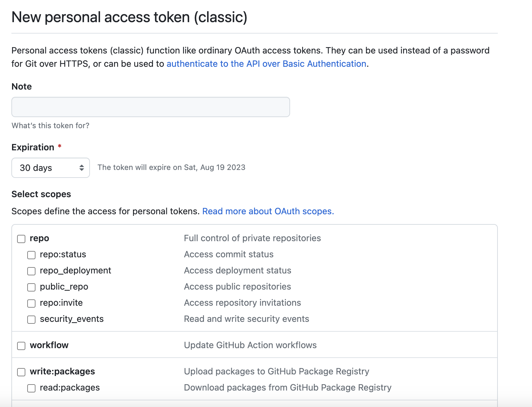The image size is (532, 407).
Task: Enable the repo:status scope checkbox
Action: click(31, 255)
